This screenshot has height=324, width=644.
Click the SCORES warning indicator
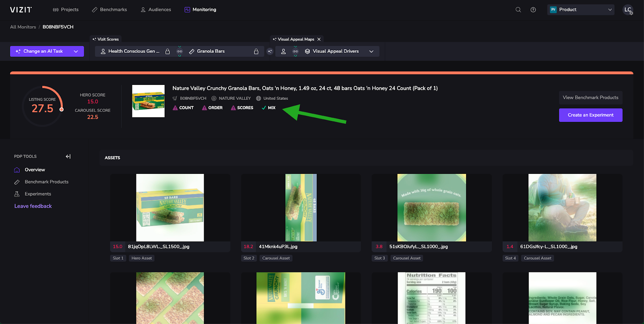click(x=242, y=108)
